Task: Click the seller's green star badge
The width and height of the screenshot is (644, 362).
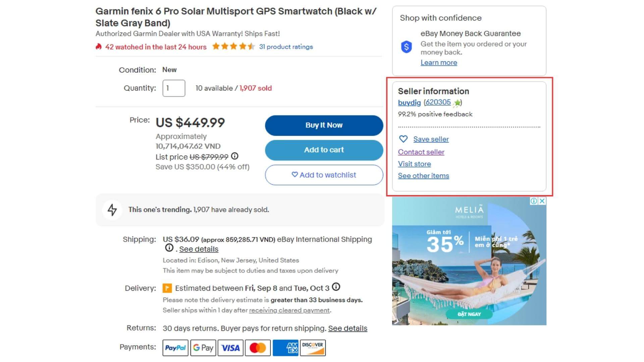Action: coord(457,103)
